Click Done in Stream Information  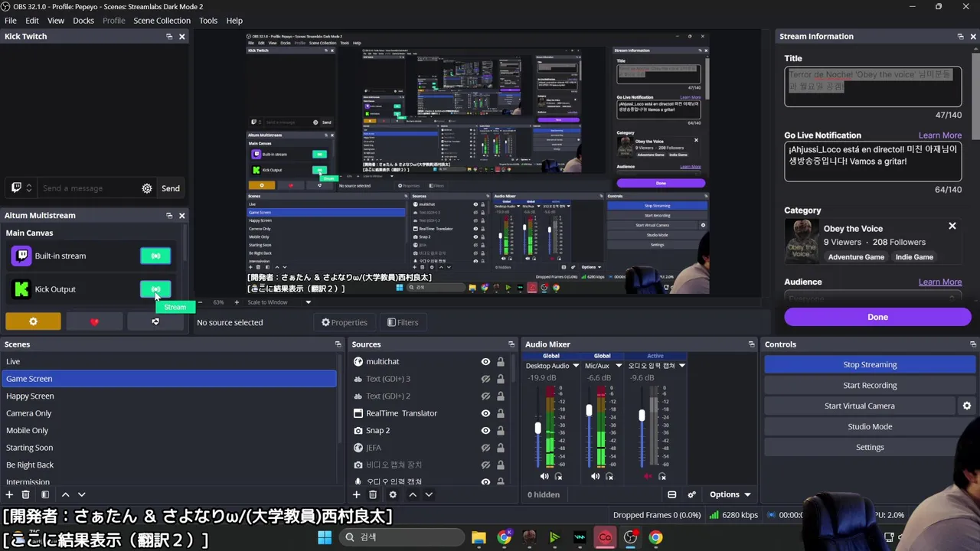[877, 317]
